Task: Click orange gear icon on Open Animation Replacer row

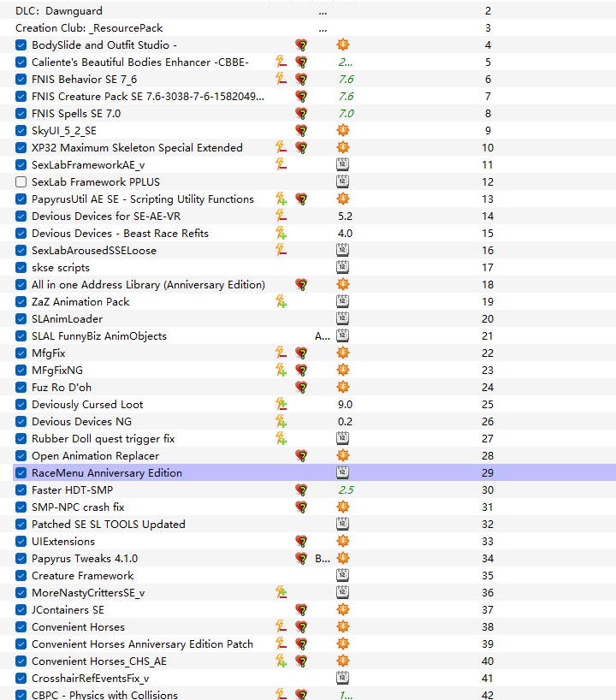Action: (343, 455)
